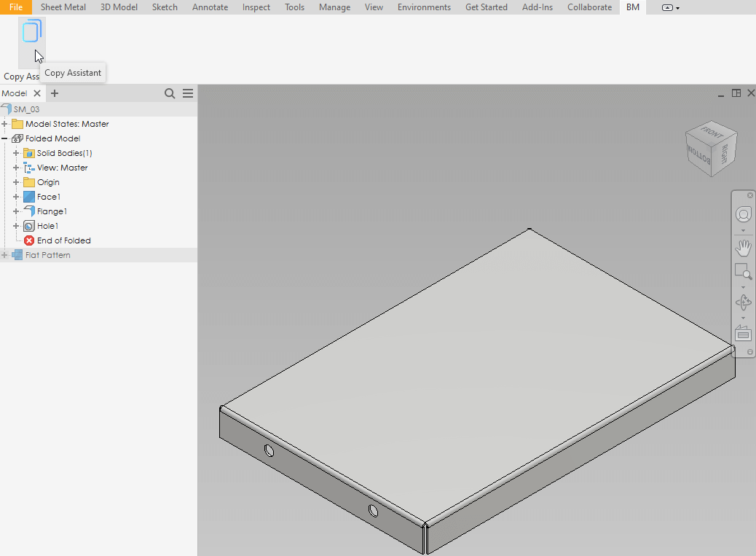Image resolution: width=756 pixels, height=556 pixels.
Task: Click the End of Folded marker icon
Action: pyautogui.click(x=29, y=240)
